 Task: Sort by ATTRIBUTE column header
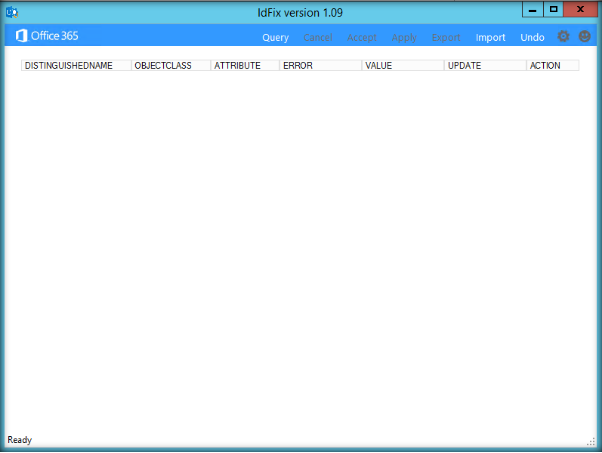pyautogui.click(x=245, y=66)
